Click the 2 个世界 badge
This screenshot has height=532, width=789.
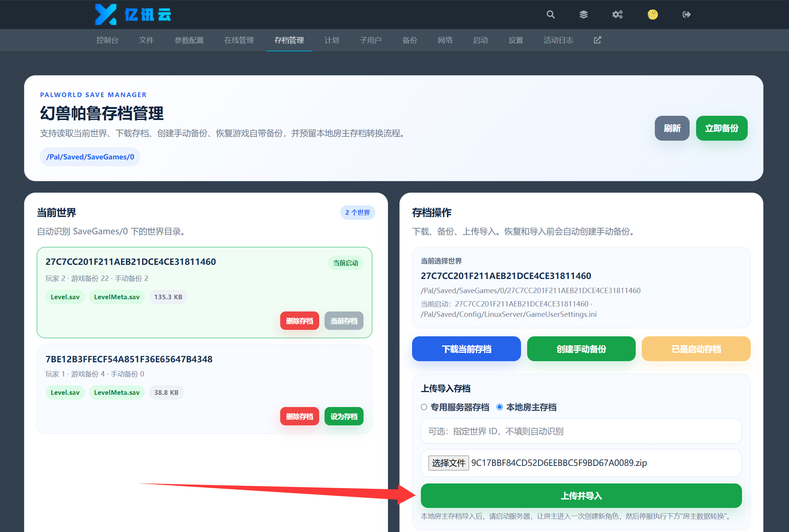(x=358, y=212)
